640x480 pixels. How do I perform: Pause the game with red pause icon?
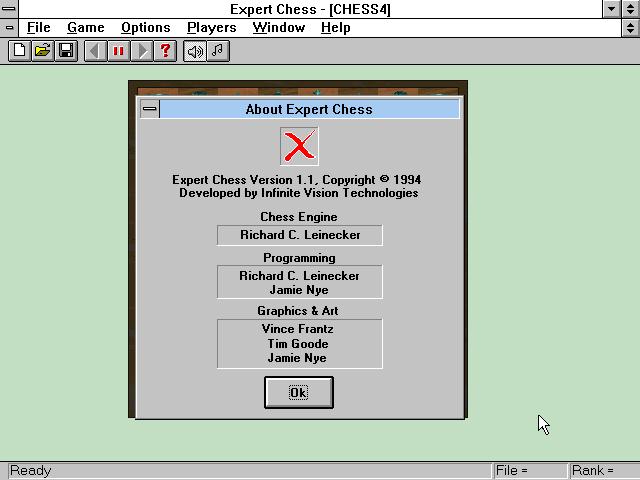pos(119,51)
